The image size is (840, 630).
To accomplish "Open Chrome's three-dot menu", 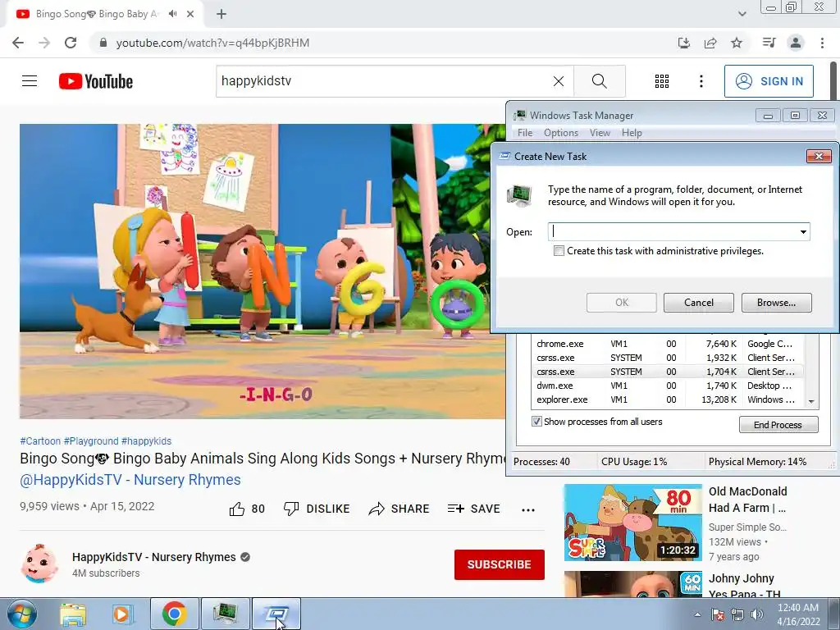I will (822, 43).
